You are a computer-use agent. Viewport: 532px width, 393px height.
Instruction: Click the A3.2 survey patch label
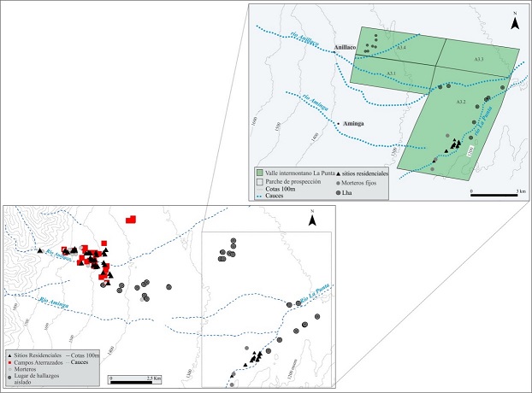459,102
